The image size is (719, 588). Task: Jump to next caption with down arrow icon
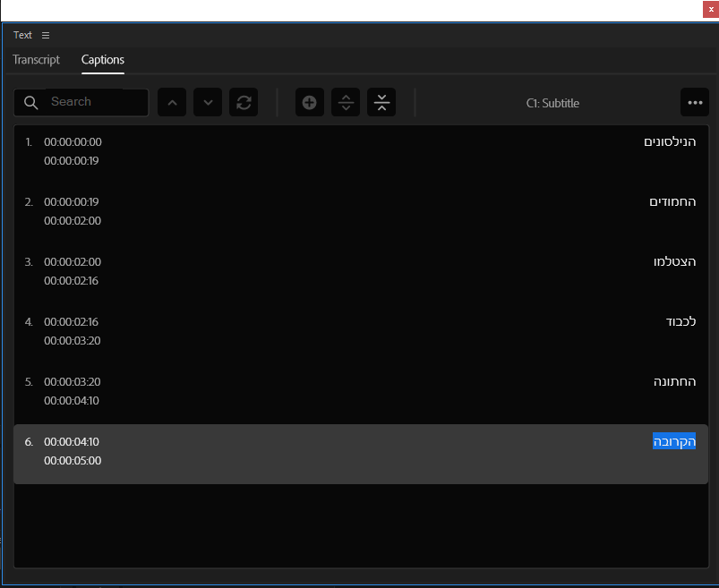207,102
